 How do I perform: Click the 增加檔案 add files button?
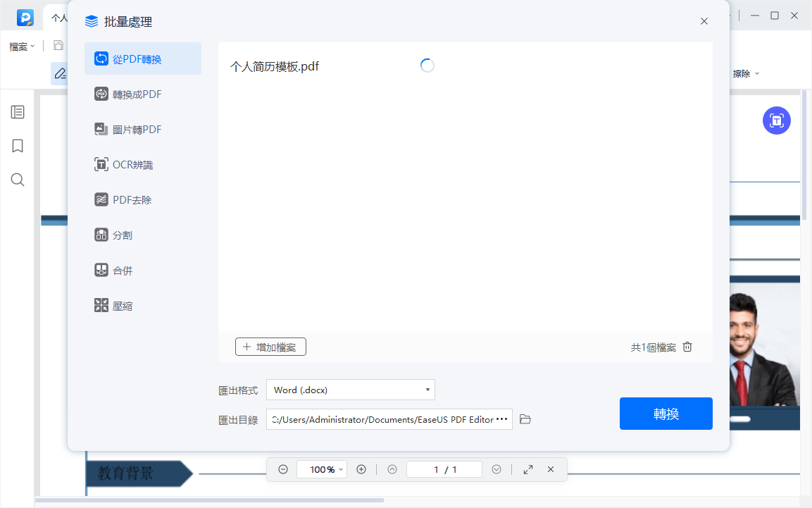pos(270,347)
